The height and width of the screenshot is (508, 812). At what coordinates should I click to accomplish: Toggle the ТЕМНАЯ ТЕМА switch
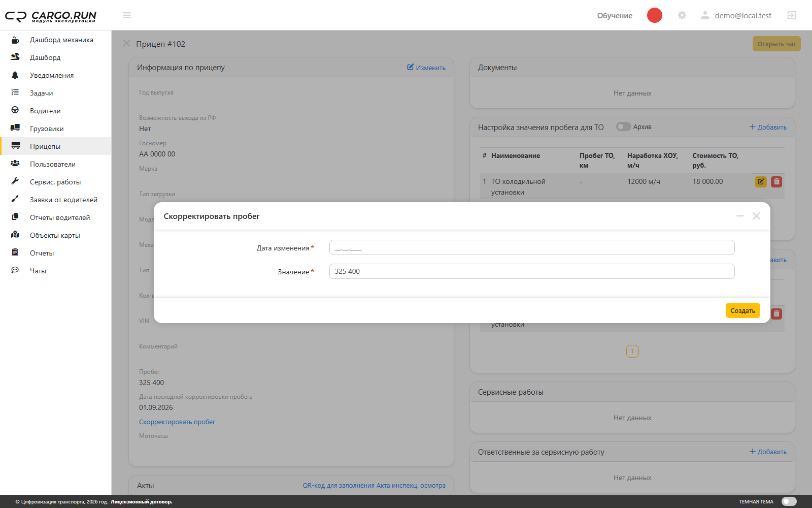pyautogui.click(x=789, y=501)
